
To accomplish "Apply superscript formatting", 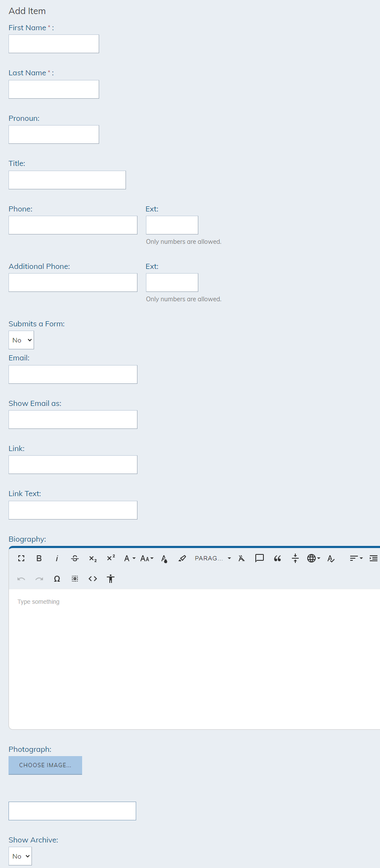I will pyautogui.click(x=111, y=558).
